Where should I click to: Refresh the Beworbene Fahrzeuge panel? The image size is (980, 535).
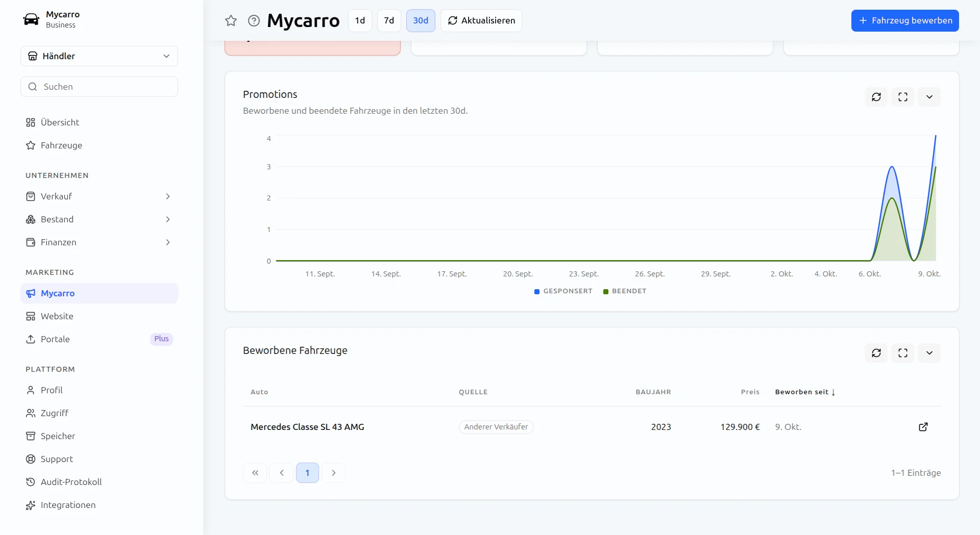point(876,353)
